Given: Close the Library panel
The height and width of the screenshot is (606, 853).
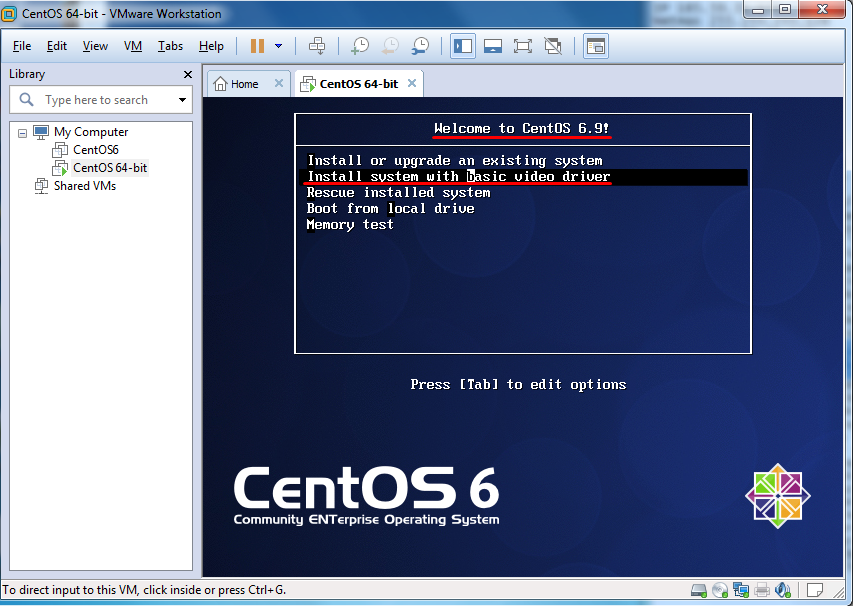Looking at the screenshot, I should click(x=188, y=74).
